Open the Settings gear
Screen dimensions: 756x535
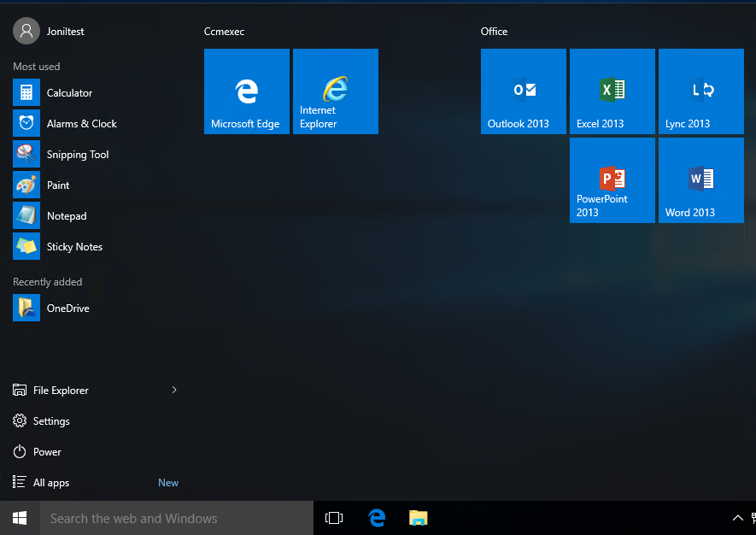tap(49, 420)
